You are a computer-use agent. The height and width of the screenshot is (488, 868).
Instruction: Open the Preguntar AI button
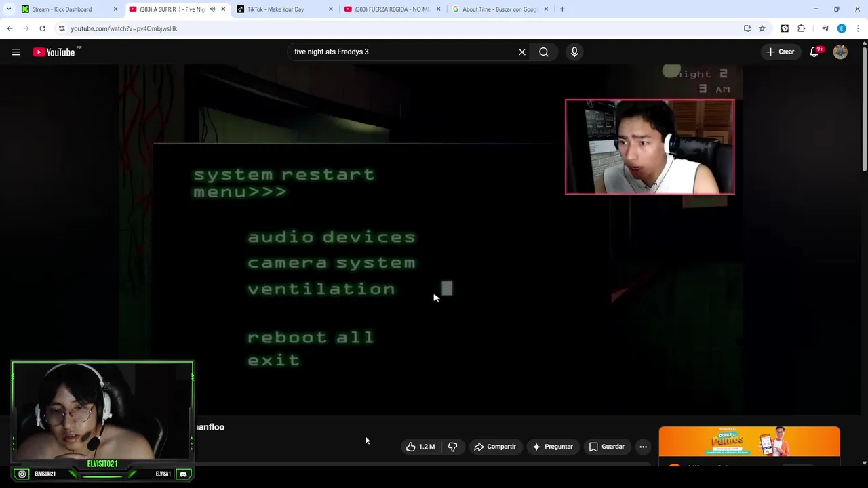[553, 447]
